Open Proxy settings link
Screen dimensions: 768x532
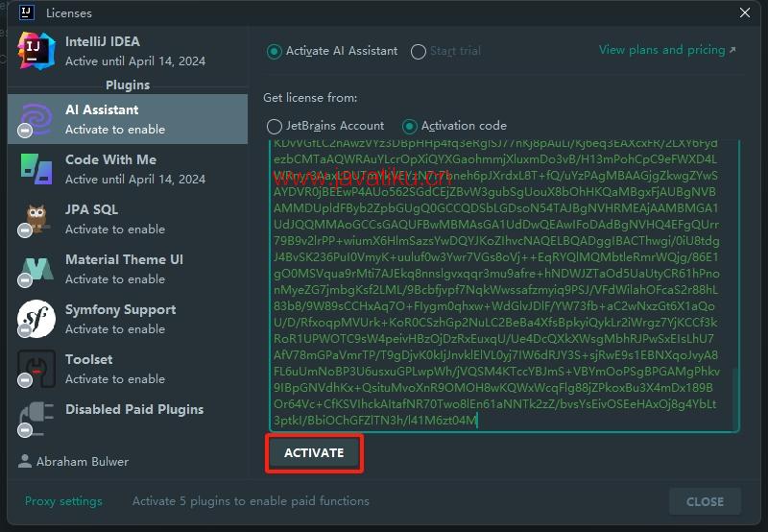point(63,501)
